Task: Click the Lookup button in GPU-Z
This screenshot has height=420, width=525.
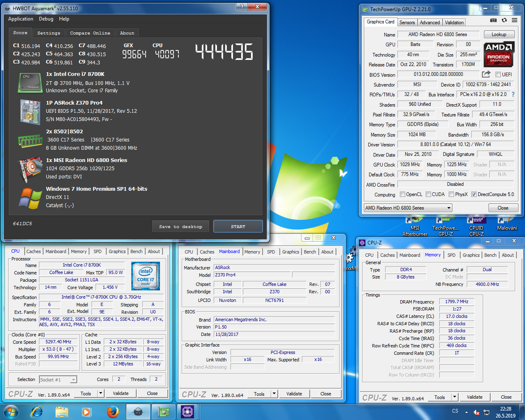Action: tap(499, 34)
